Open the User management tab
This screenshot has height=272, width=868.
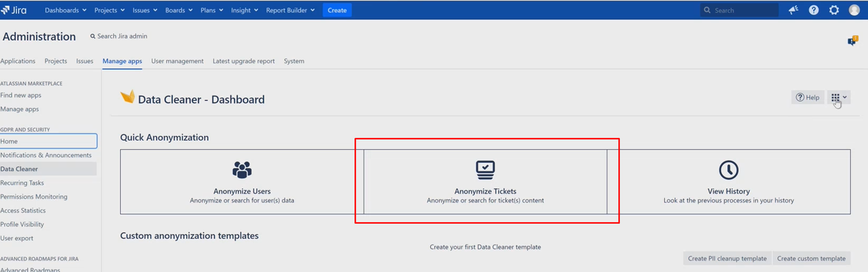click(x=177, y=61)
